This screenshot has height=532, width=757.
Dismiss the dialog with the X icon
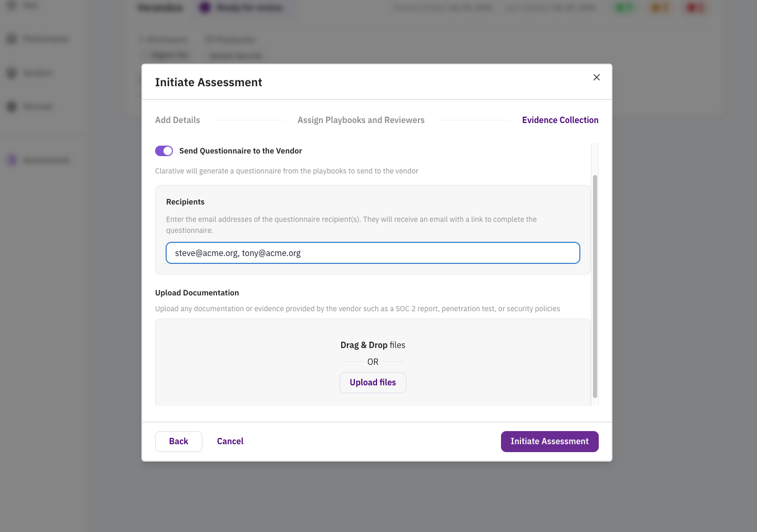coord(596,77)
